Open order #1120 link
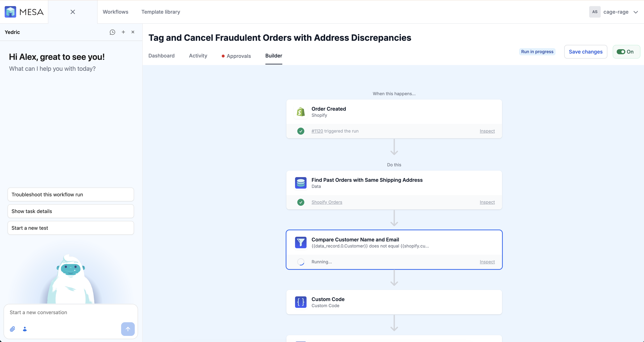The height and width of the screenshot is (342, 644). [317, 131]
